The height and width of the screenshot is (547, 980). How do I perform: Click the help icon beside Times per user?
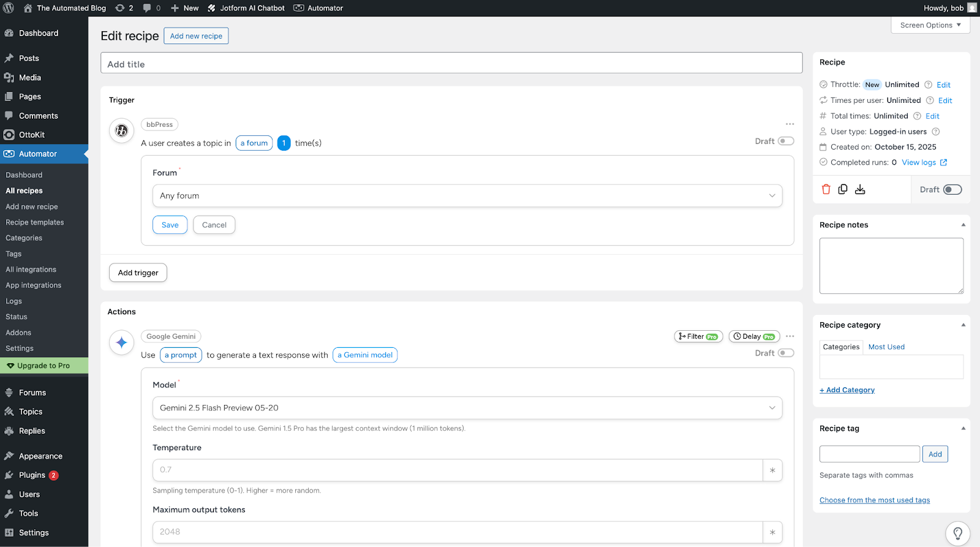pos(930,100)
